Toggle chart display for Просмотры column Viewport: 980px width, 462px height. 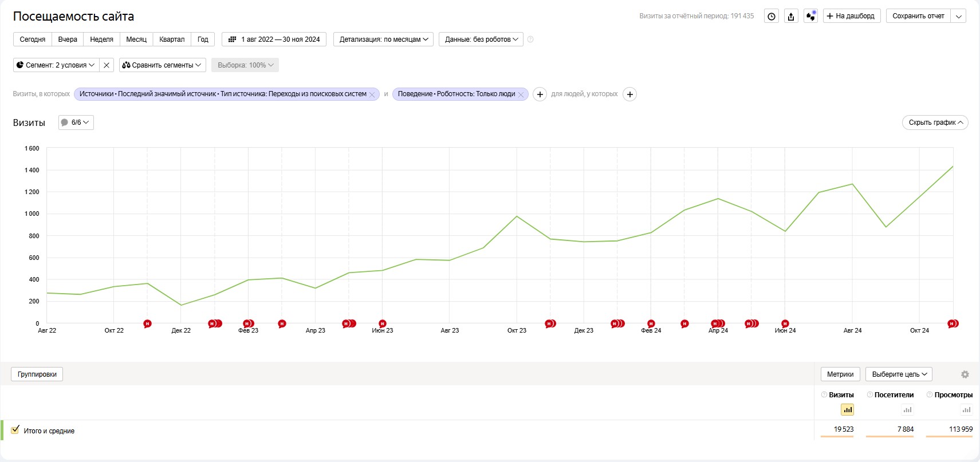click(966, 410)
